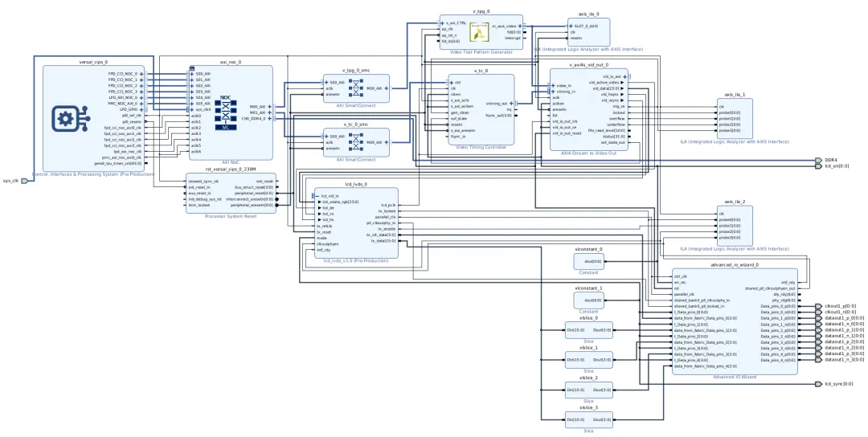Expand the S00_AXI interface on axi_noc_0
Viewport: 868px width, 437px height.
[191, 74]
